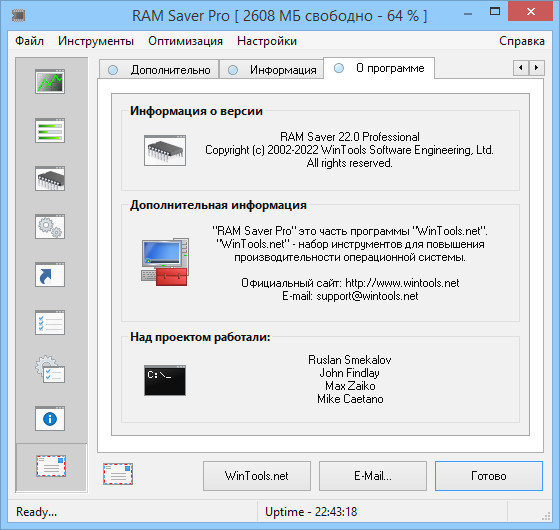Open the Файл menu
560x530 pixels.
pyautogui.click(x=29, y=41)
